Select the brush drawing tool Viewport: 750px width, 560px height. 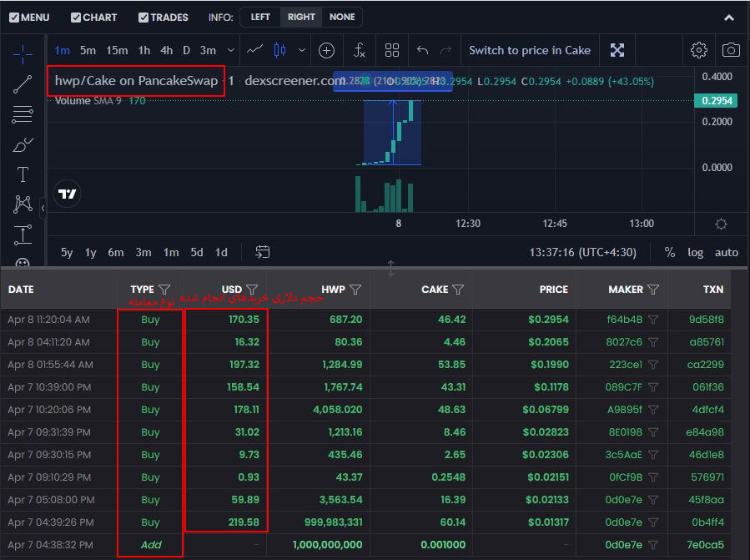(x=23, y=144)
